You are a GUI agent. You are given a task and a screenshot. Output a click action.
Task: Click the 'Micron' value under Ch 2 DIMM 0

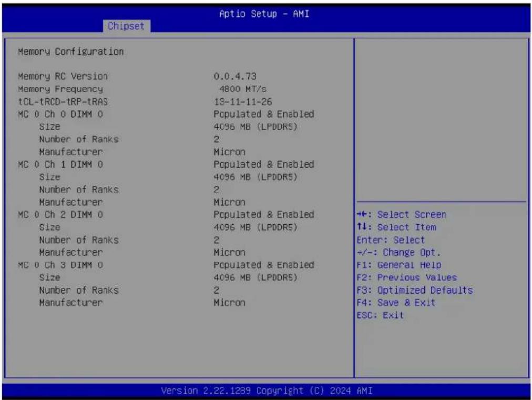[229, 252]
